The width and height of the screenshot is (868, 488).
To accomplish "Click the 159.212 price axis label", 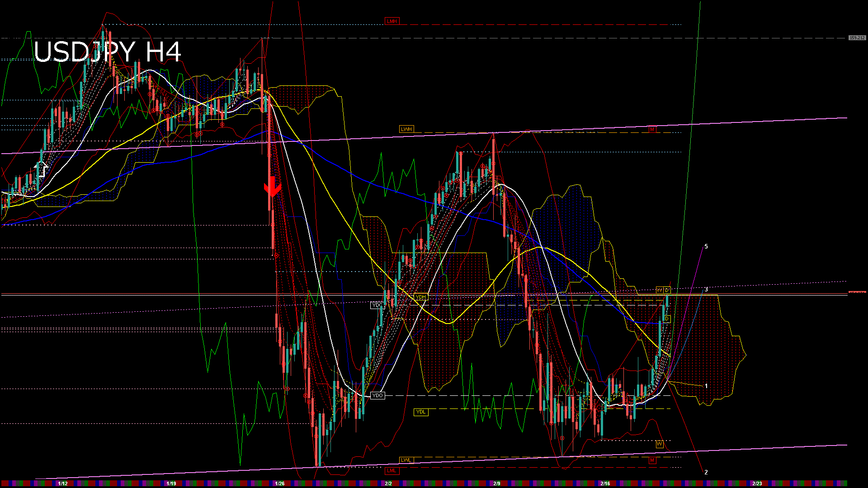I will pyautogui.click(x=857, y=38).
